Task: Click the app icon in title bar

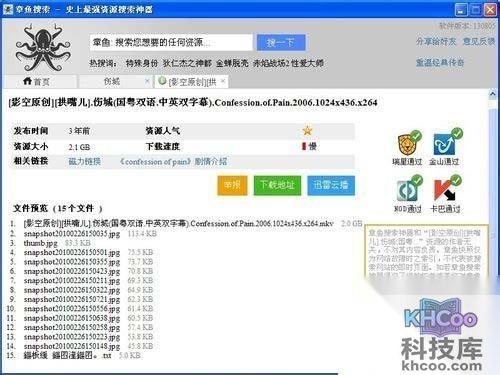Action: pyautogui.click(x=8, y=9)
